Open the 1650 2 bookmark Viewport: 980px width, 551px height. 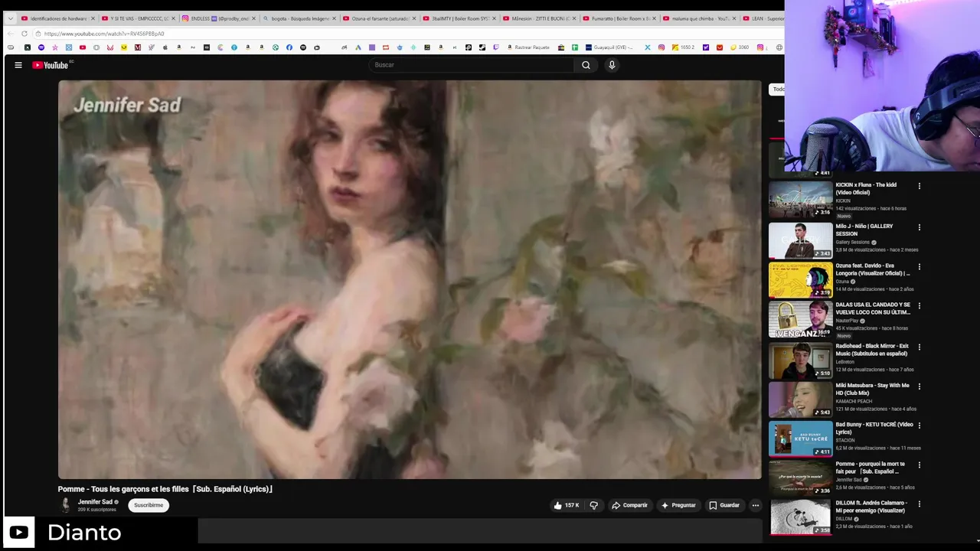tap(683, 47)
